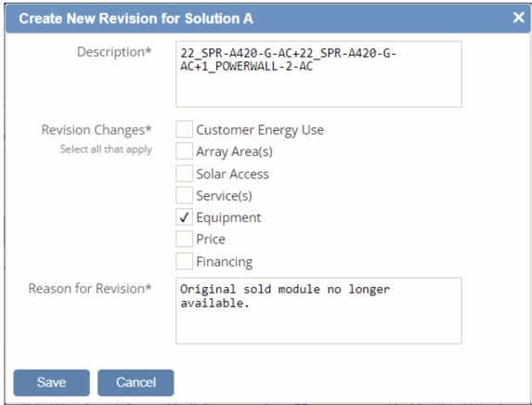Viewport: 532px width, 405px height.
Task: Click into the Description text area
Action: click(x=318, y=74)
